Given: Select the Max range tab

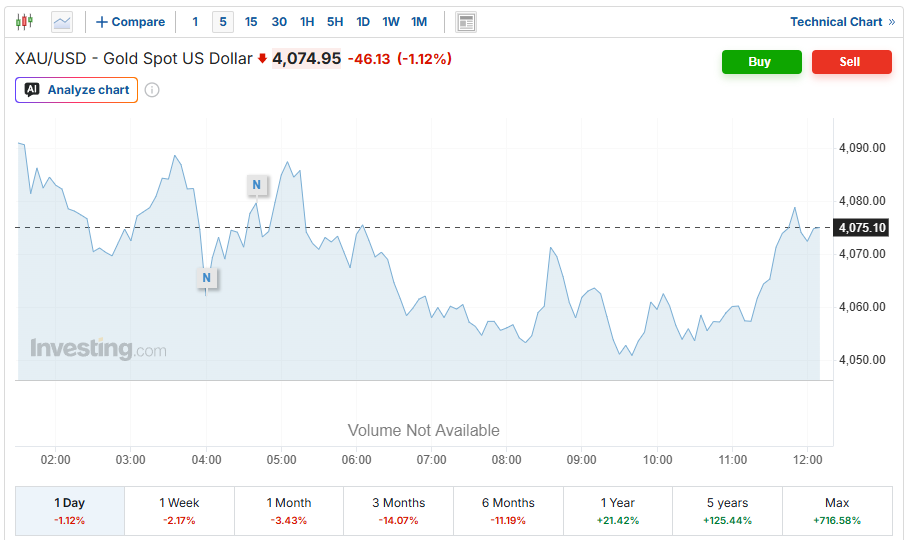Looking at the screenshot, I should coord(837,511).
